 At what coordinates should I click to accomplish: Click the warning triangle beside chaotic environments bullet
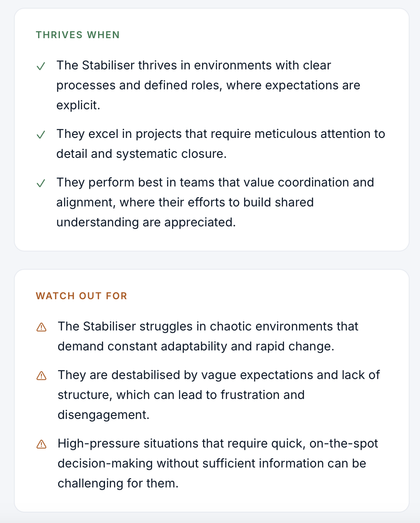(42, 327)
